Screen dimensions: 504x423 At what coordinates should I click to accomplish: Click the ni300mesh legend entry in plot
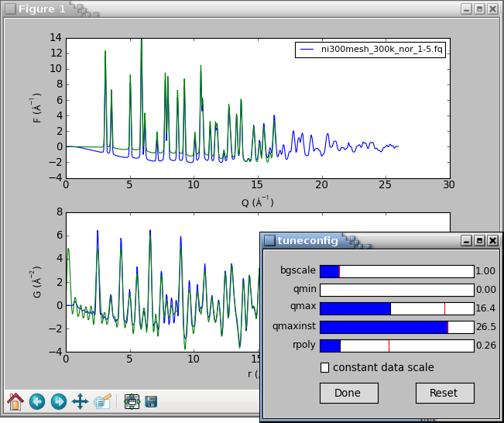pyautogui.click(x=372, y=50)
